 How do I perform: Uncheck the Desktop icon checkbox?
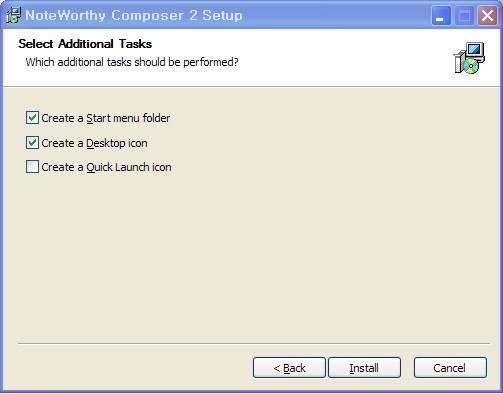pyautogui.click(x=32, y=143)
